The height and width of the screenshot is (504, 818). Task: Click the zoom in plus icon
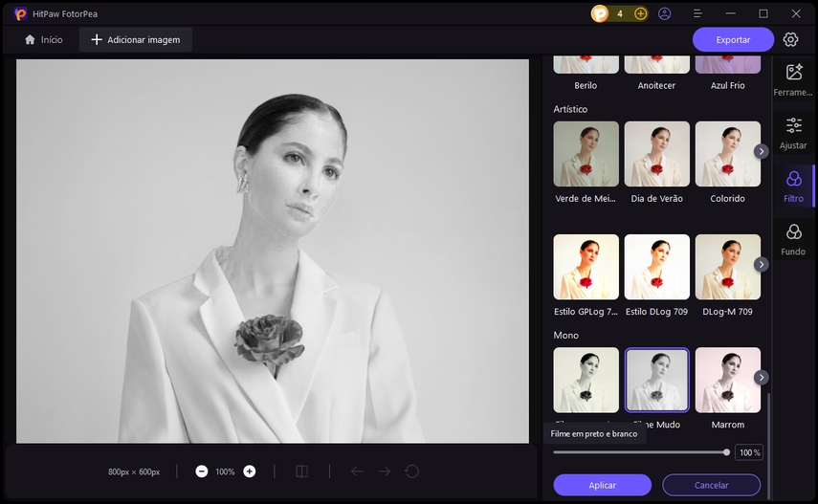(x=250, y=471)
